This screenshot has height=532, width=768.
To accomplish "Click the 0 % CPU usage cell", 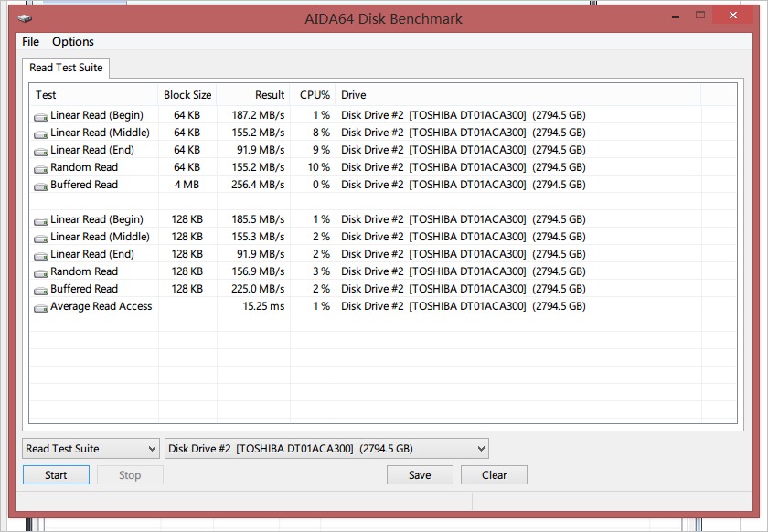I will click(x=321, y=185).
